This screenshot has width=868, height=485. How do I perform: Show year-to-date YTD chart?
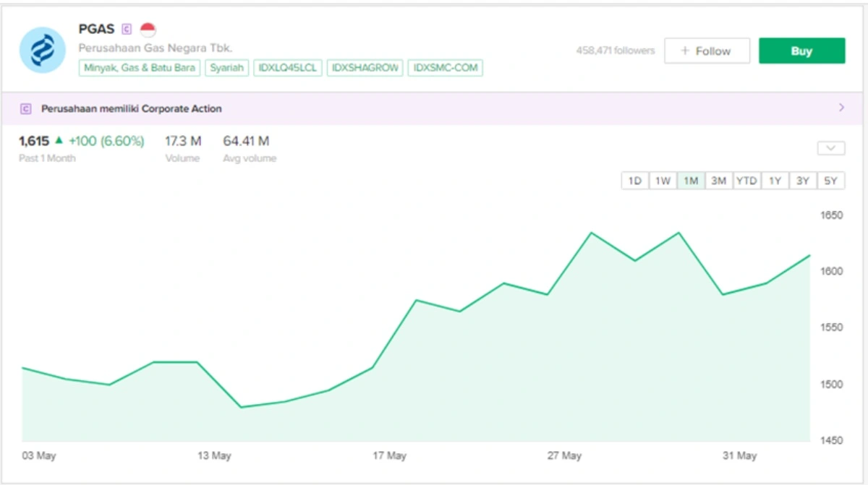[x=746, y=181]
